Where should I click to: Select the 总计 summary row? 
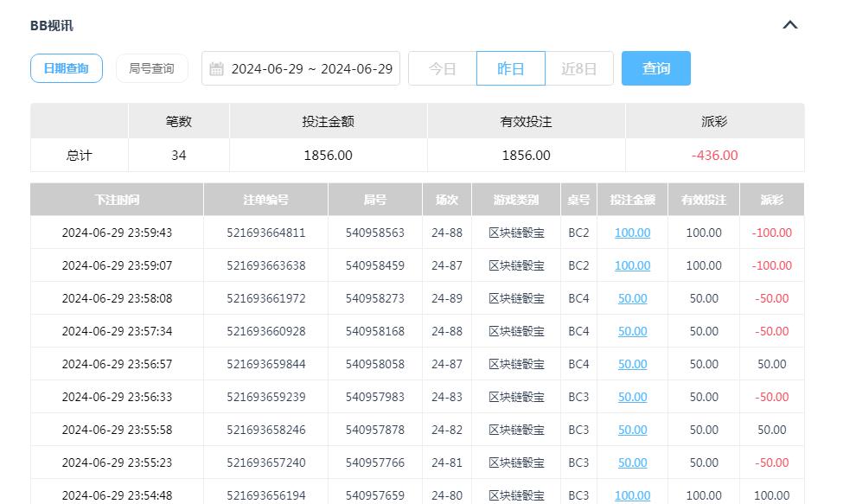tap(79, 155)
